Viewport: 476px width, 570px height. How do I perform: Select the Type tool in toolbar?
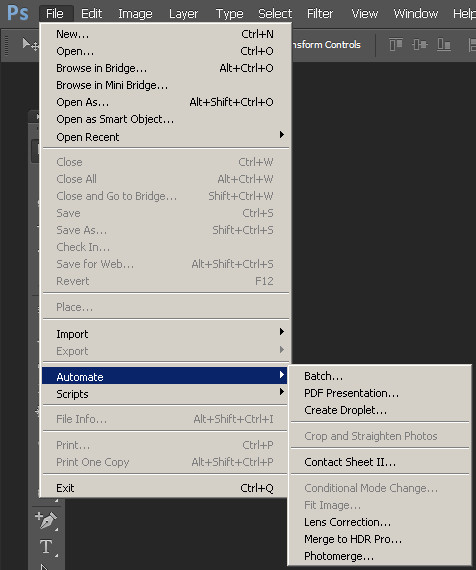point(46,546)
